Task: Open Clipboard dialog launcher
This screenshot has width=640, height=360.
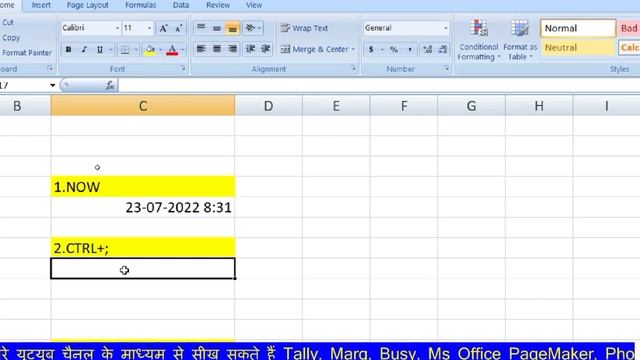Action: (50, 68)
